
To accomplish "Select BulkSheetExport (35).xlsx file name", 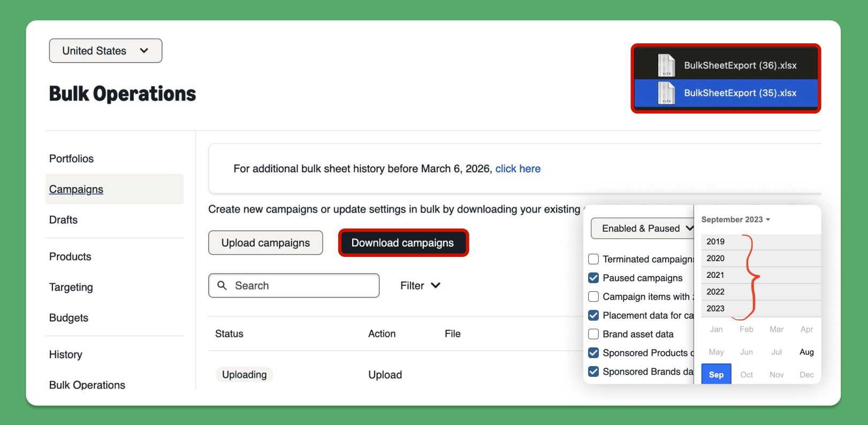I will [740, 93].
